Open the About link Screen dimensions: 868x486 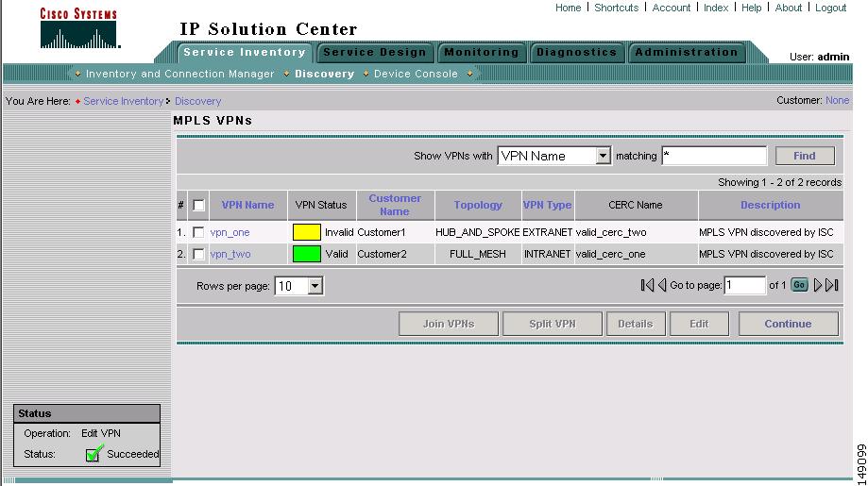(x=789, y=8)
